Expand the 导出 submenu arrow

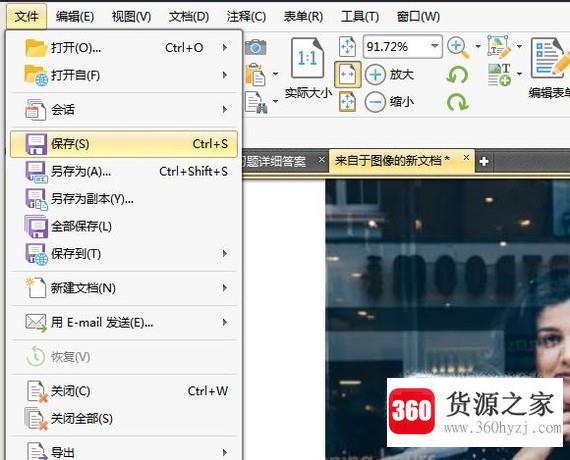click(225, 452)
